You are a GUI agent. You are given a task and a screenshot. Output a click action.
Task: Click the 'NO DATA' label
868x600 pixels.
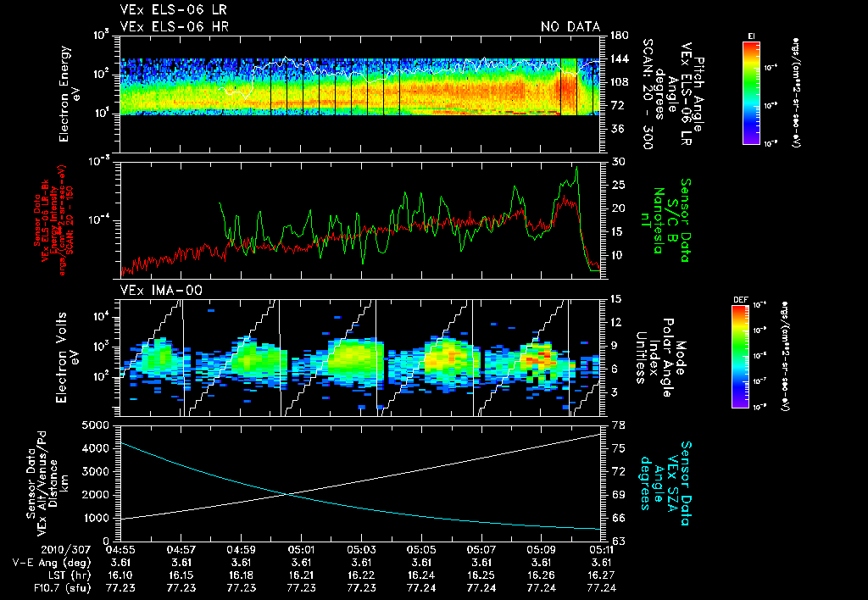(x=570, y=26)
